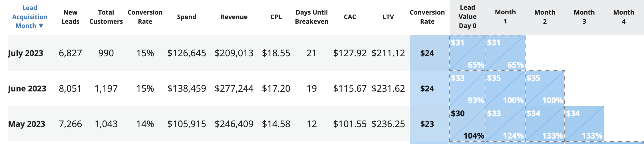Click the Total Customers column header

[106, 17]
